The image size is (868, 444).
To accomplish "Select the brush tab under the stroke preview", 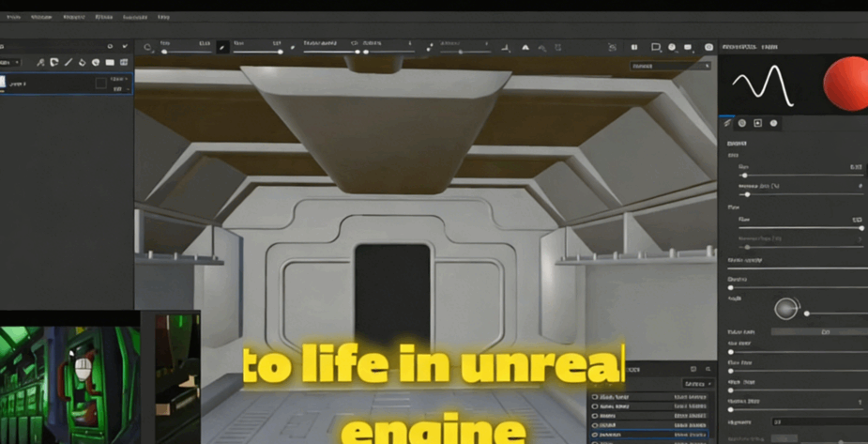I will (727, 123).
